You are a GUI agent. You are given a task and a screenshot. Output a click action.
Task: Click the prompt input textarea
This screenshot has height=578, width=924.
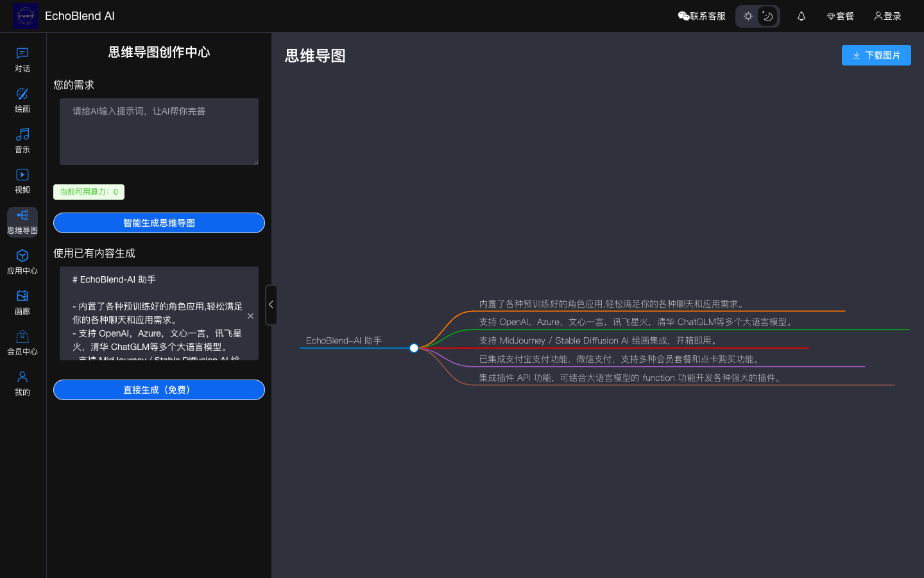tap(158, 132)
